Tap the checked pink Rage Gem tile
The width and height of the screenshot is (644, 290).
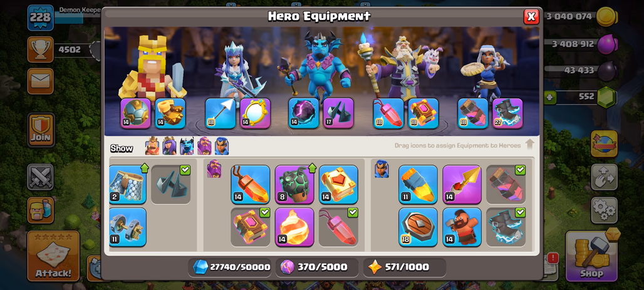click(338, 227)
